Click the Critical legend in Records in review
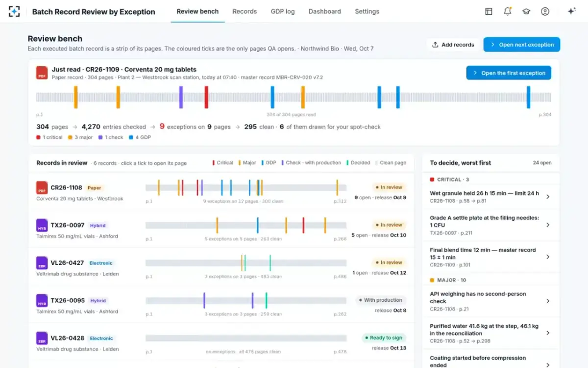The height and width of the screenshot is (368, 588). pos(222,163)
